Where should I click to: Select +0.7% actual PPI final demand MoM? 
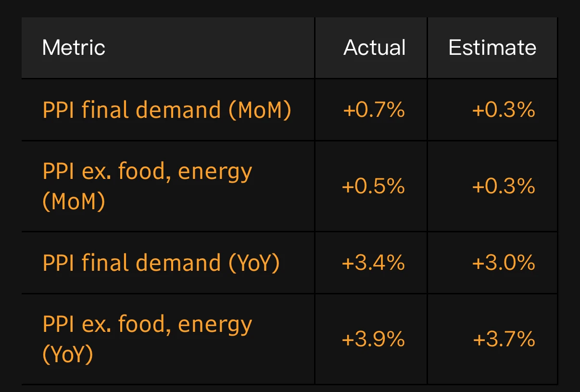[x=374, y=110]
